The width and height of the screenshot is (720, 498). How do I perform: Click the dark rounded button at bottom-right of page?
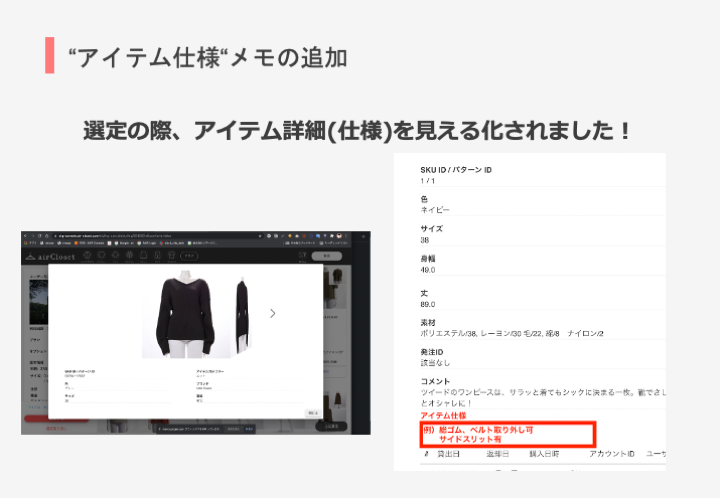tap(333, 425)
